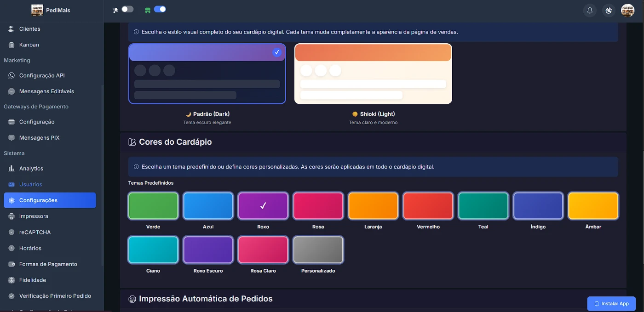The image size is (644, 312).
Task: Select the Shioki (Light) theme card
Action: pos(373,74)
